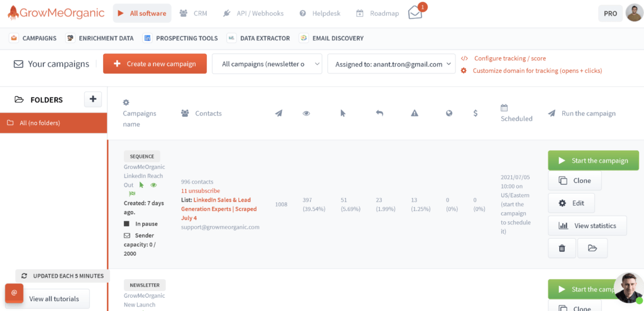
Task: Edit the LinkedIn Reach Out campaign
Action: 572,203
